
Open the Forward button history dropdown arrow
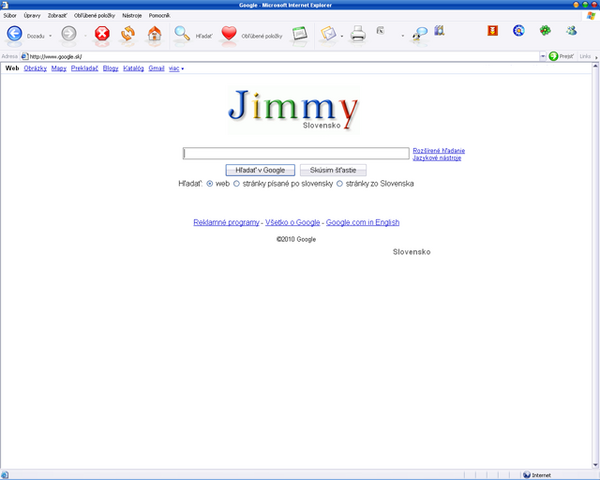85,36
